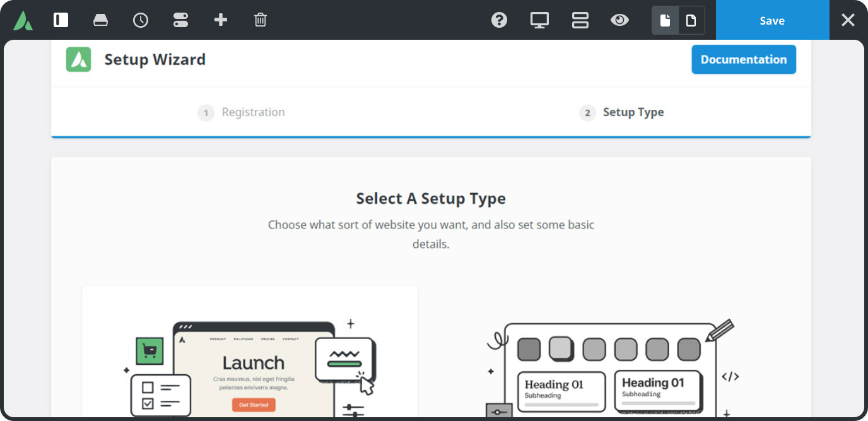Click the pencil icon in builder illustration
The height and width of the screenshot is (421, 868).
pyautogui.click(x=720, y=330)
